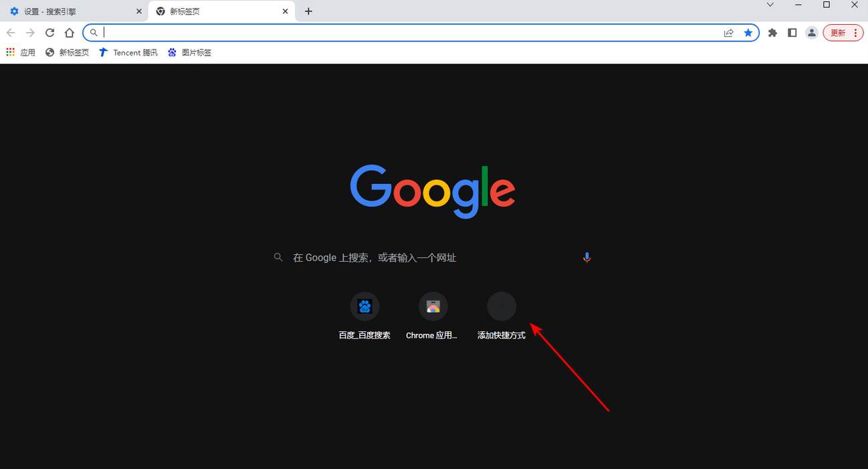Close the 设置 - 搜索引擎 tab

coord(139,11)
